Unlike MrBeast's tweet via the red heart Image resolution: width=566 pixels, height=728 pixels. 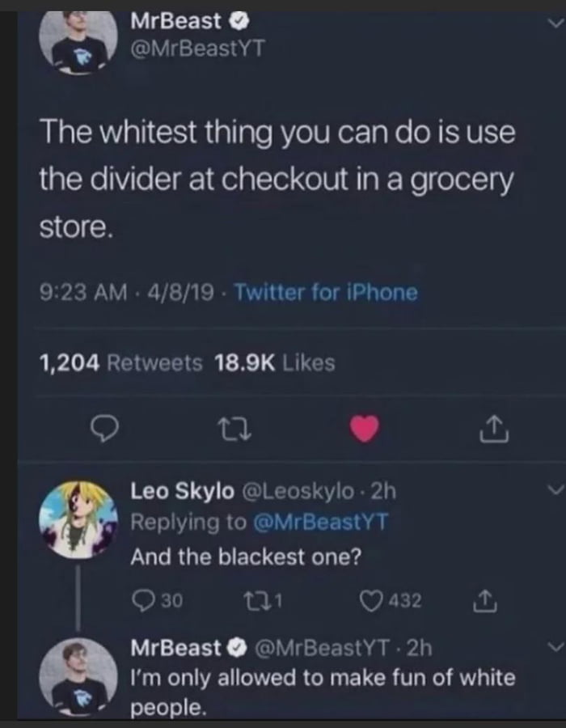[361, 430]
